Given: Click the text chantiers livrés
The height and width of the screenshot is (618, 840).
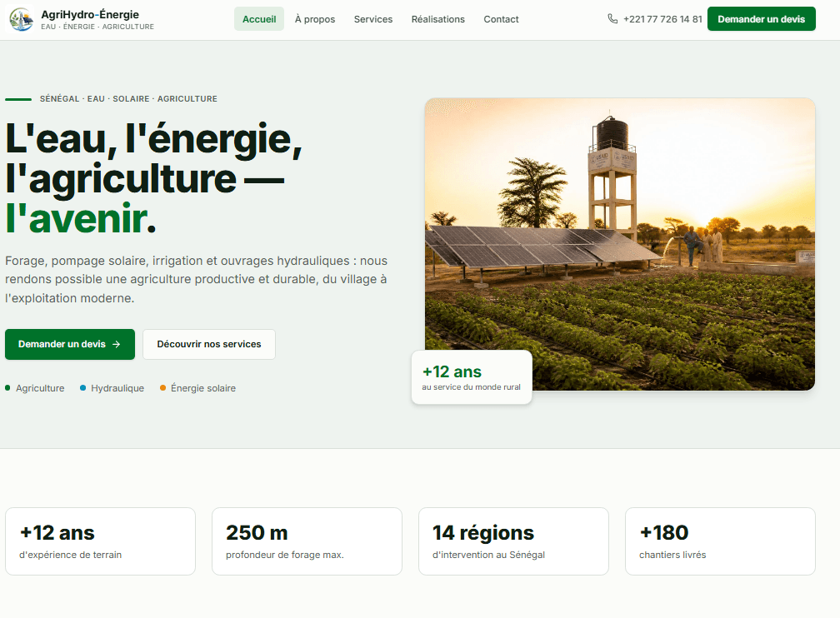Looking at the screenshot, I should (672, 555).
